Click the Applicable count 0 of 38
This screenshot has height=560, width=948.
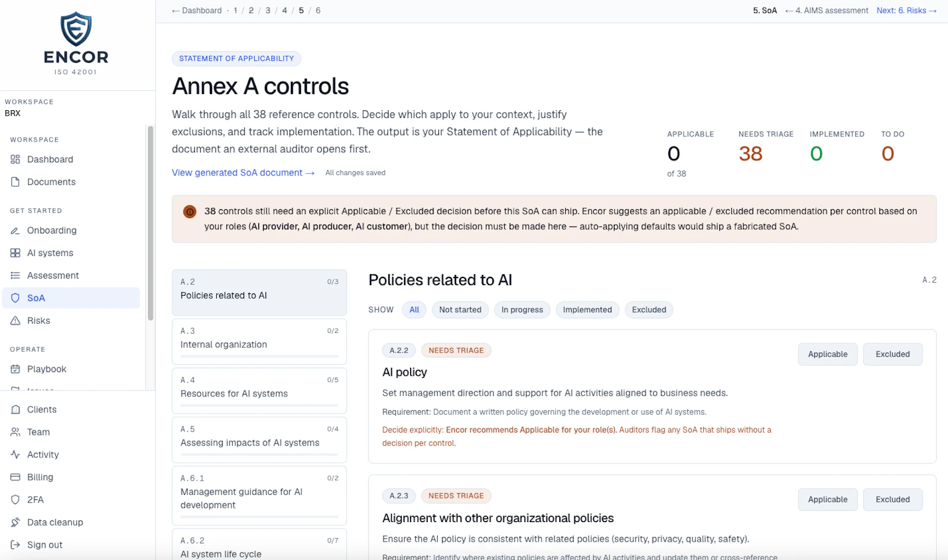tap(677, 161)
